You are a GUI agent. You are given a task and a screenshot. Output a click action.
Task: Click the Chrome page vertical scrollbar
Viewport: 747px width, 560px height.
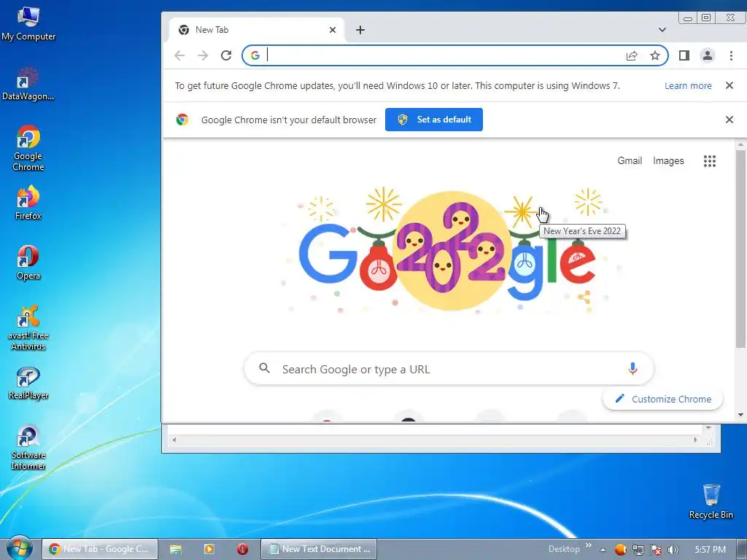coord(740,249)
